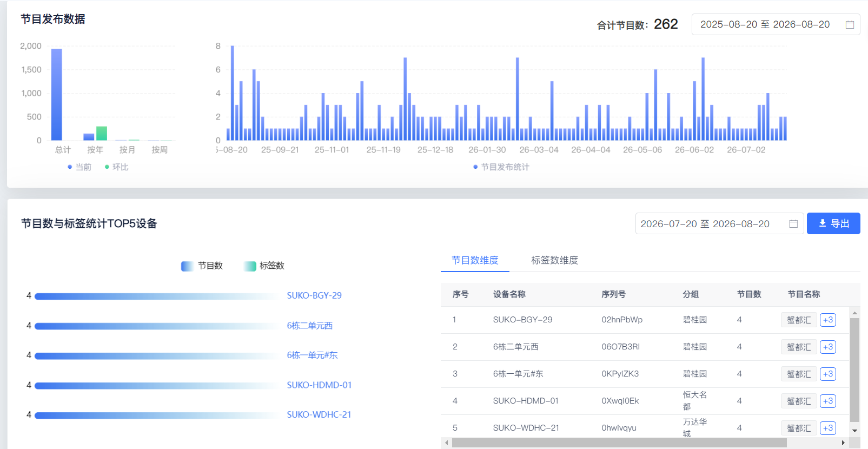Click serial number 06O7B3RI cell
The width and height of the screenshot is (868, 449).
point(620,347)
